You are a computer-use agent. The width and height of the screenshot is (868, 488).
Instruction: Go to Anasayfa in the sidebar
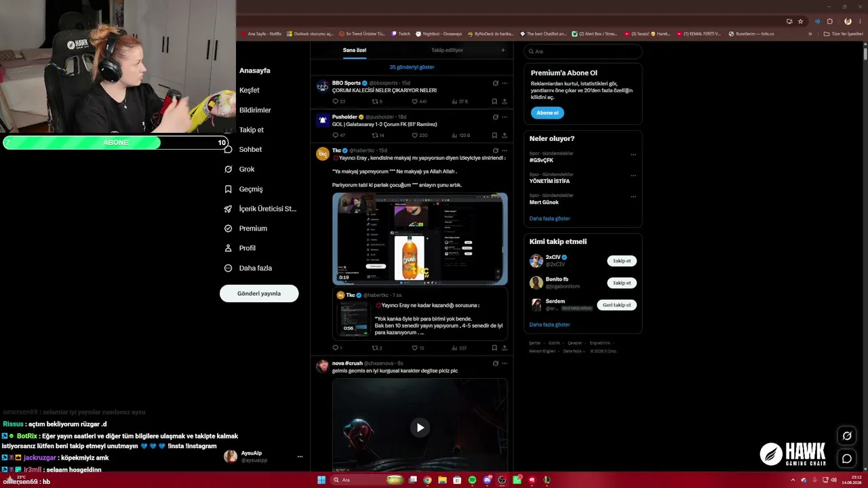tap(255, 70)
